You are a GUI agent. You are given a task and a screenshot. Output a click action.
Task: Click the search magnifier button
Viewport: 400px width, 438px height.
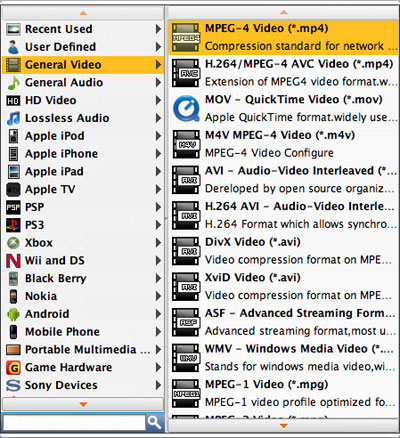[x=154, y=423]
